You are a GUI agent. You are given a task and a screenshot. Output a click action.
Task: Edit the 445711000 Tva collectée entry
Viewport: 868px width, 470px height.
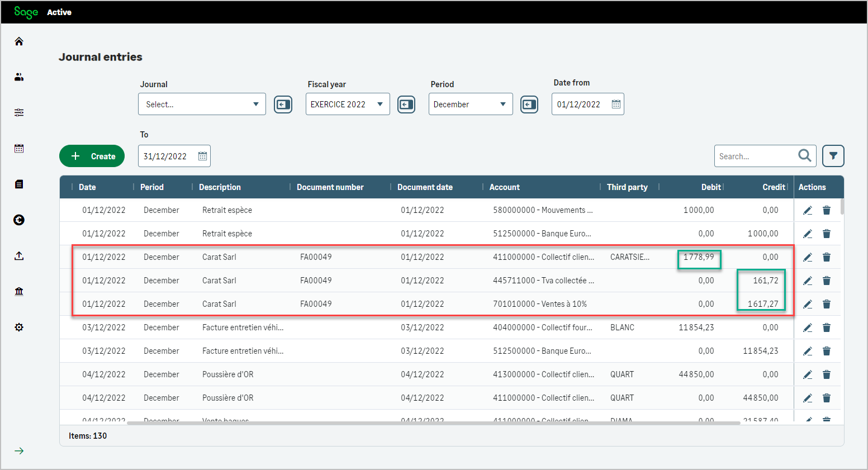pyautogui.click(x=808, y=281)
